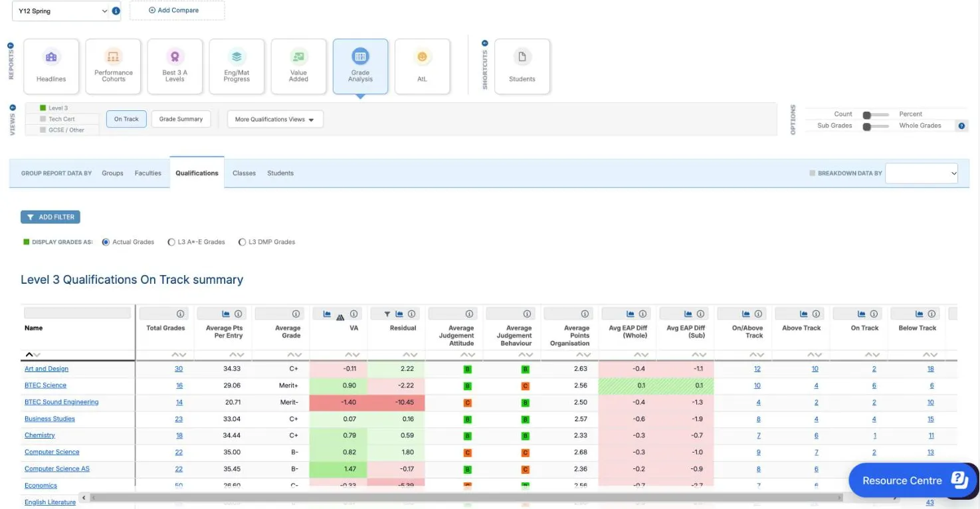Collapse the Reports section arrow

[11, 45]
